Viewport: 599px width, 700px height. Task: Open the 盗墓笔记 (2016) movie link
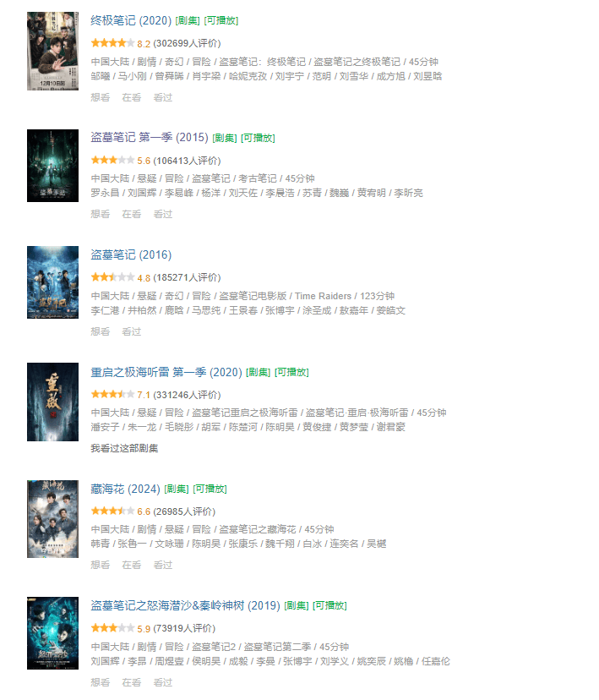click(x=131, y=255)
